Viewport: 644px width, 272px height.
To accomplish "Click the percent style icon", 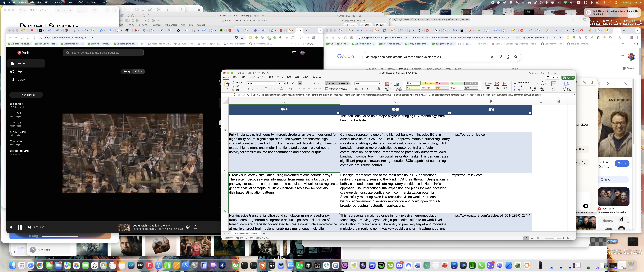I will click(363, 89).
